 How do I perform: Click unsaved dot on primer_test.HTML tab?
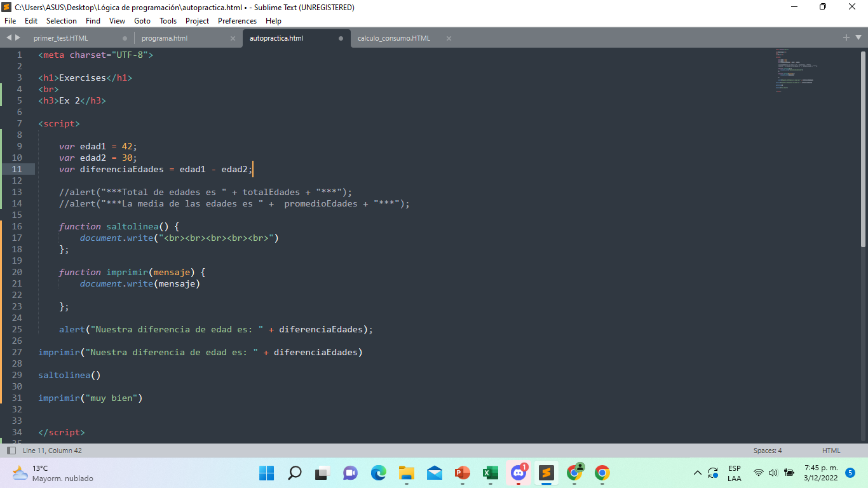125,38
